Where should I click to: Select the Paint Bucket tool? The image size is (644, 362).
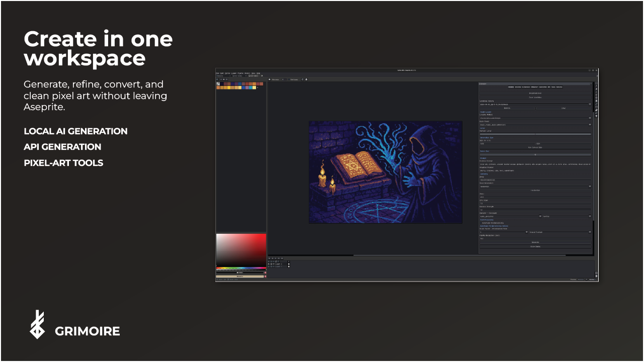[x=596, y=101]
